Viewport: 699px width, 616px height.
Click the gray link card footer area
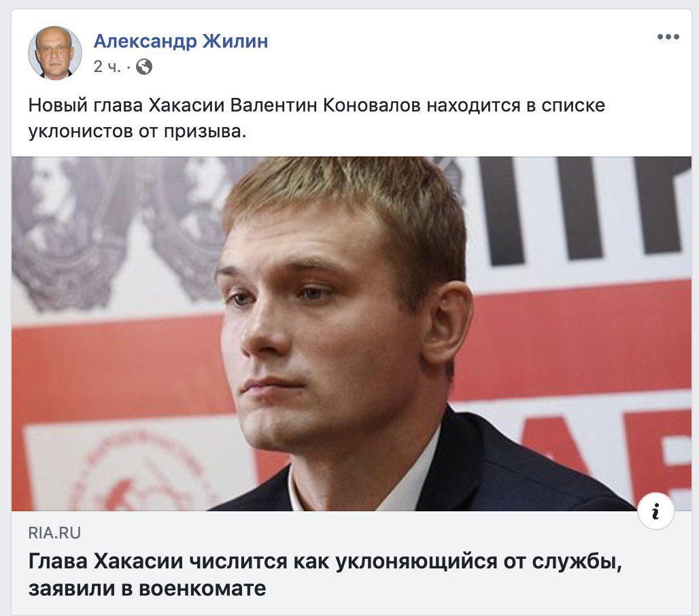point(352,562)
